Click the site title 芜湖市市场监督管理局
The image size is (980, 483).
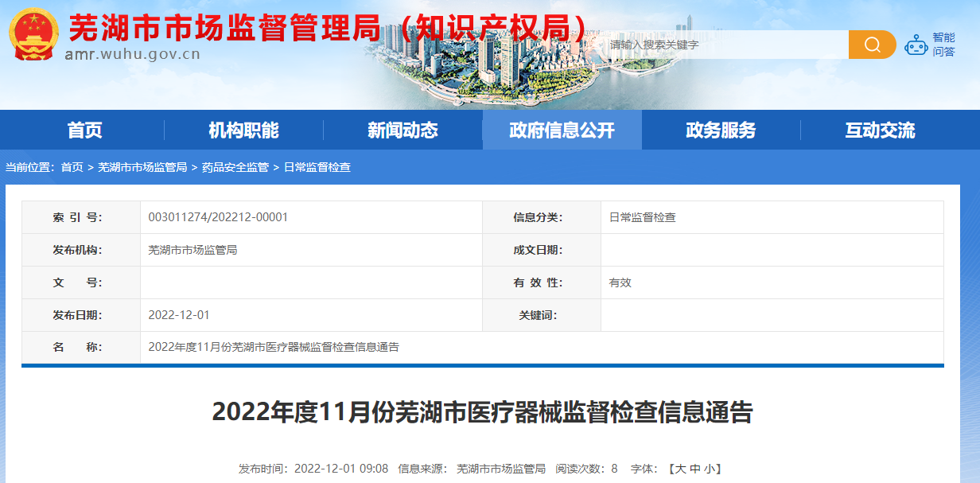(x=225, y=29)
